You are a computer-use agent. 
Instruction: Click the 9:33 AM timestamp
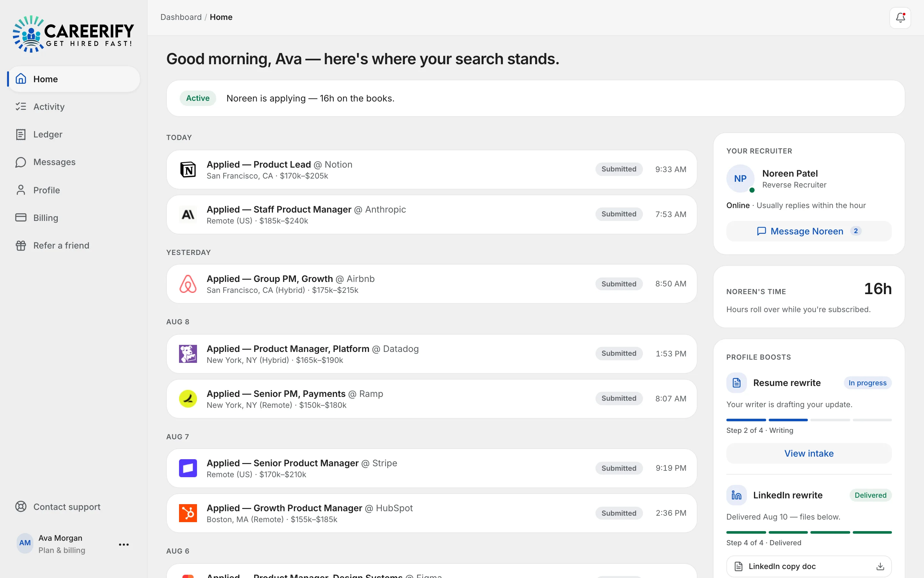click(x=671, y=169)
